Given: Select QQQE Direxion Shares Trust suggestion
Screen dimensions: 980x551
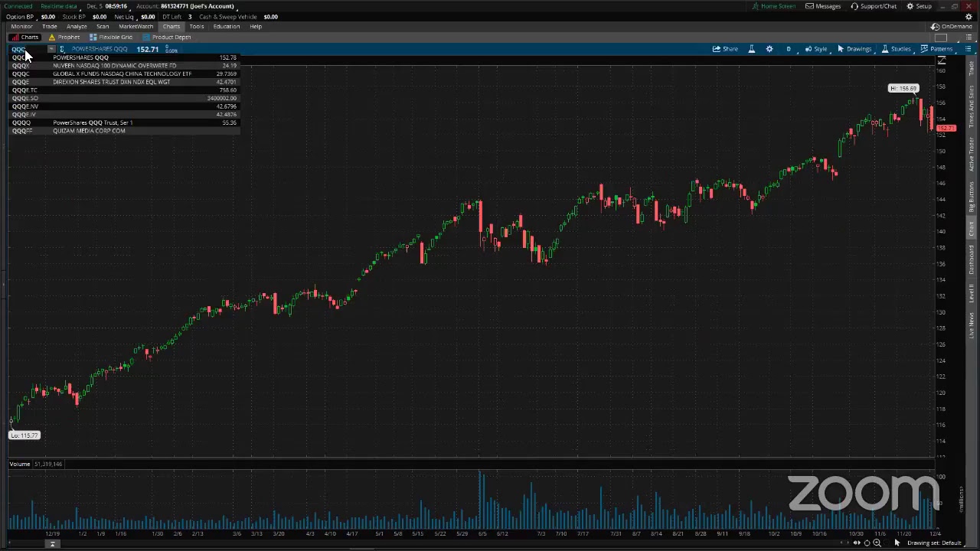Looking at the screenshot, I should click(x=124, y=82).
